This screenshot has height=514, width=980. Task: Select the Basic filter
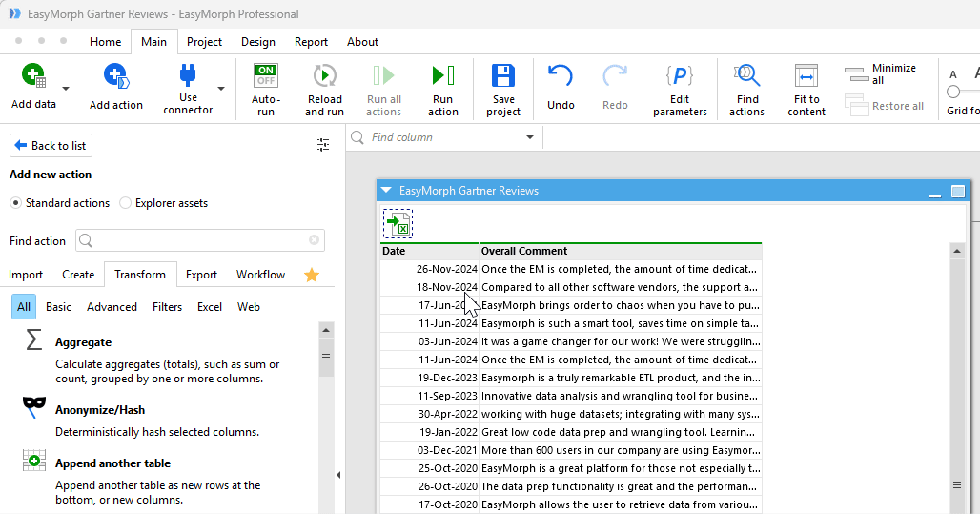pyautogui.click(x=59, y=307)
